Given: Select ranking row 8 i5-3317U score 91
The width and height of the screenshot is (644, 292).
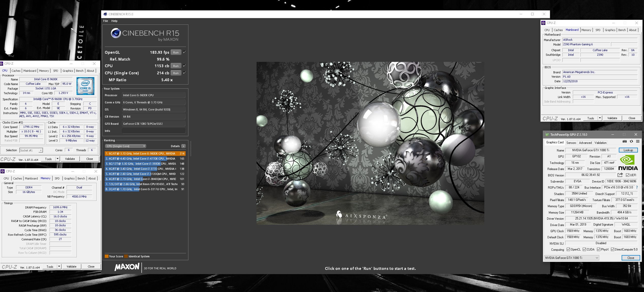Looking at the screenshot, I should (x=145, y=189).
